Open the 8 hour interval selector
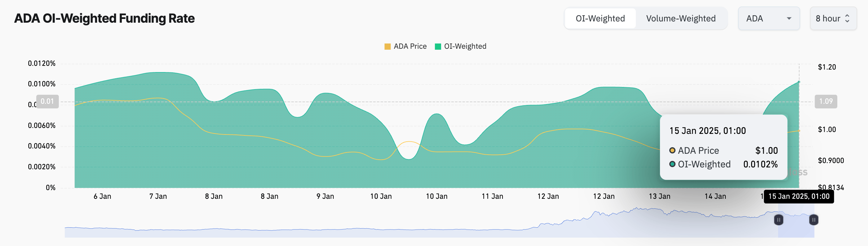This screenshot has height=246, width=868. pyautogui.click(x=832, y=19)
